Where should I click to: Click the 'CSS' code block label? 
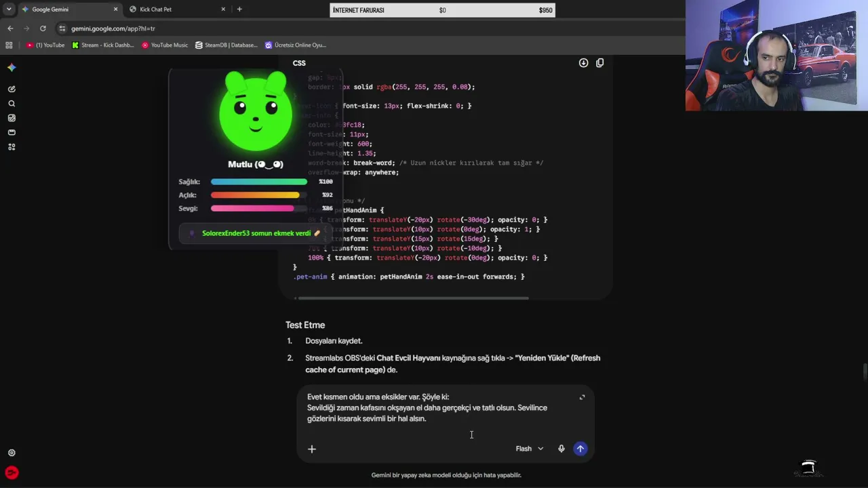[299, 63]
